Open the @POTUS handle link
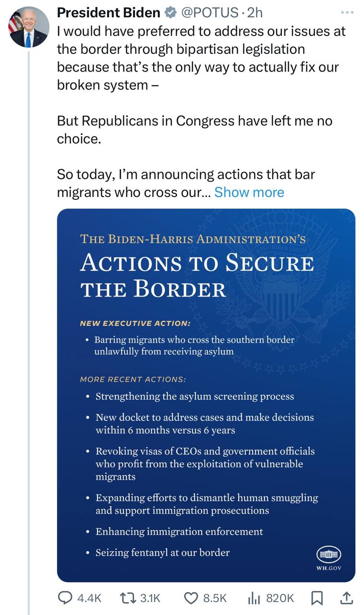Image resolution: width=364 pixels, height=615 pixels. click(x=209, y=12)
